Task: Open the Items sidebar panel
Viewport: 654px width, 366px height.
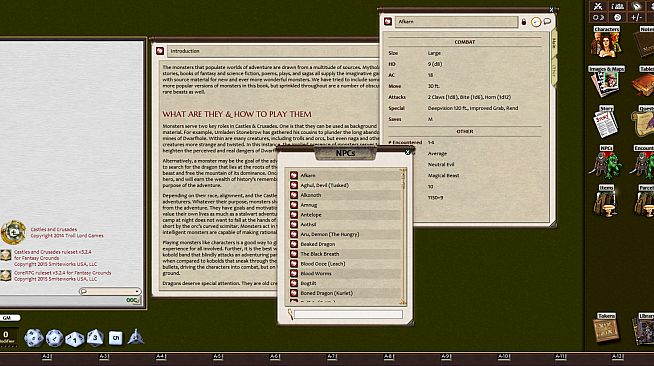Action: click(606, 201)
